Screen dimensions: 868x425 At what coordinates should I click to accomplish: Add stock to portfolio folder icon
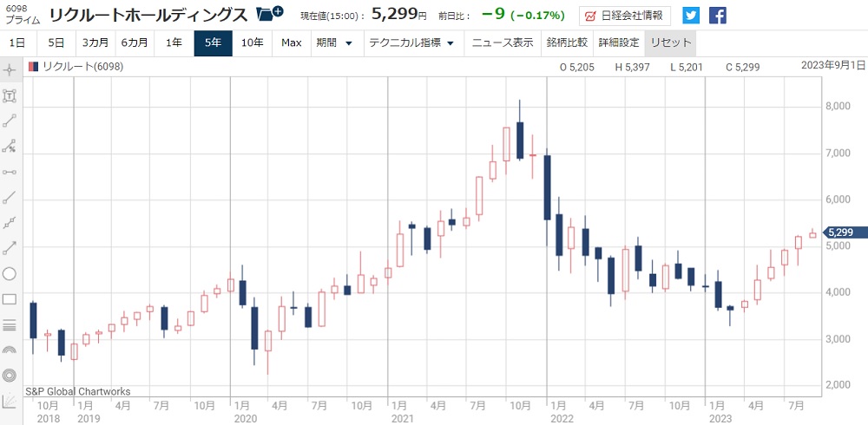point(271,15)
